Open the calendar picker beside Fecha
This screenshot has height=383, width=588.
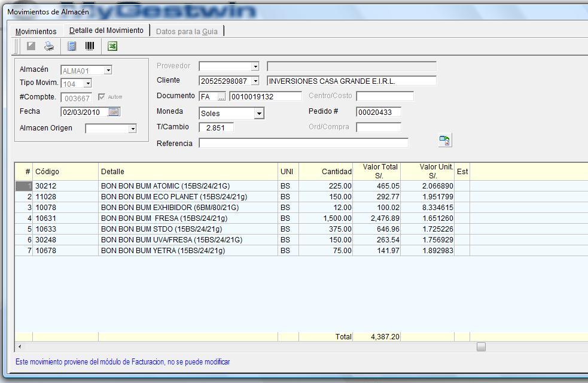point(114,112)
